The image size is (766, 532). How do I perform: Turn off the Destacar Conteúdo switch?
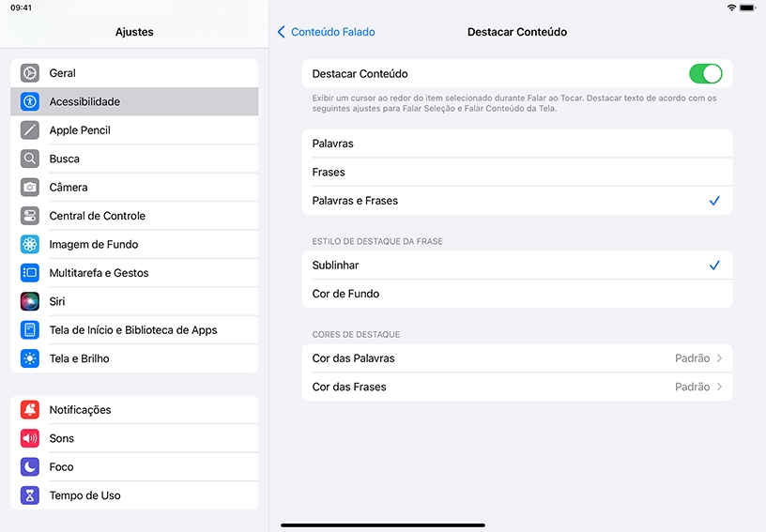coord(705,74)
